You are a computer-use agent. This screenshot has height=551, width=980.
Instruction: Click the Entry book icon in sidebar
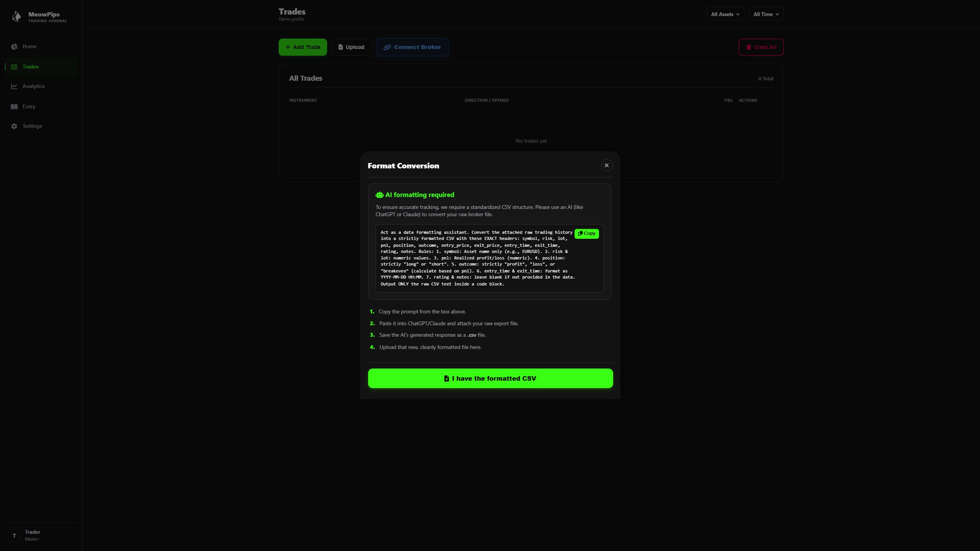click(14, 107)
